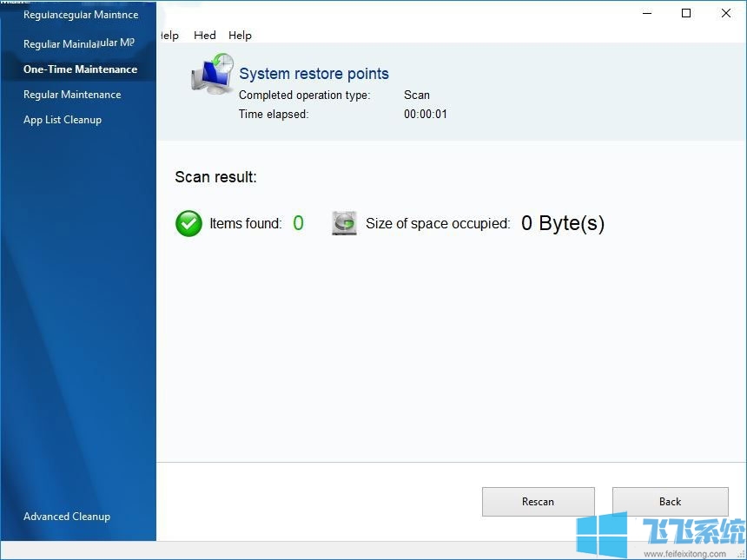Close the window with the X button
This screenshot has width=747, height=560.
(726, 13)
